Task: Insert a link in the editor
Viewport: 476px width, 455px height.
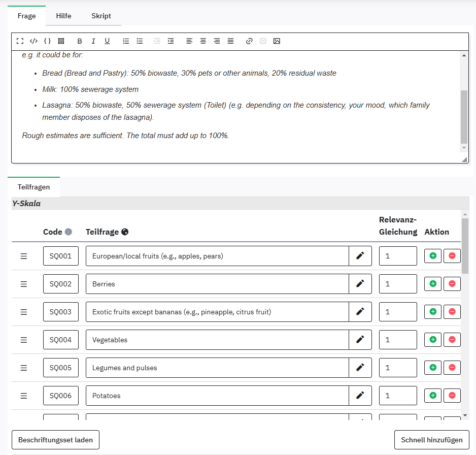Action: [249, 41]
